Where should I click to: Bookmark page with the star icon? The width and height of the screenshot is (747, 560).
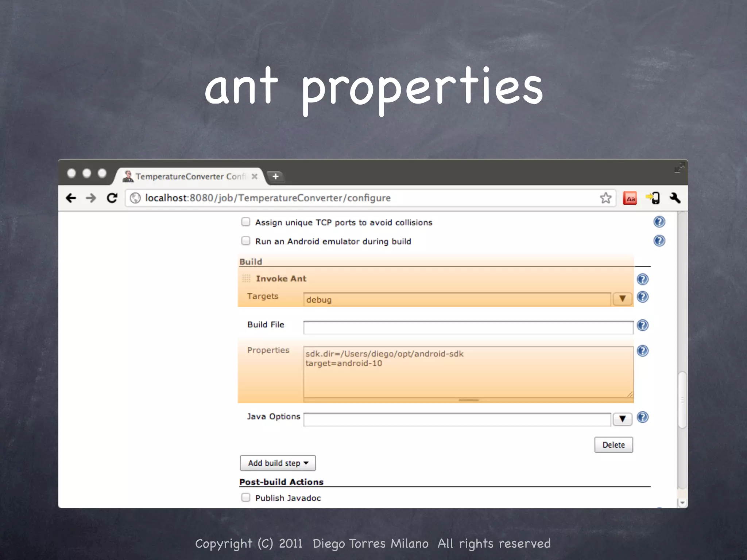tap(605, 198)
